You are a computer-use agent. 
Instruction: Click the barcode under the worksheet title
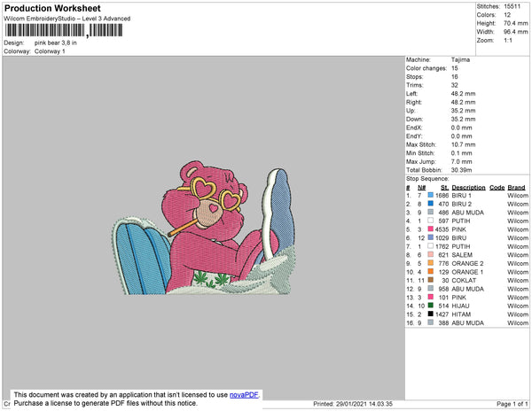(64, 30)
